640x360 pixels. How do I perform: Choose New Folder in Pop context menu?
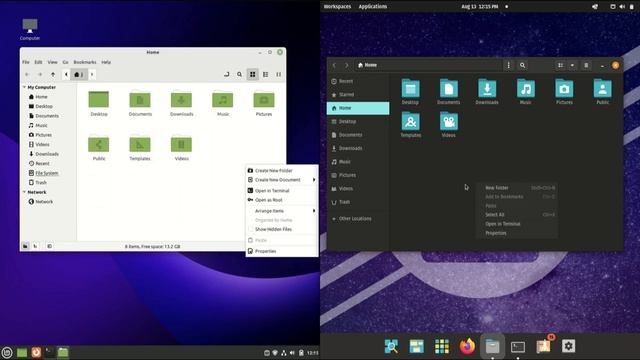517,188
